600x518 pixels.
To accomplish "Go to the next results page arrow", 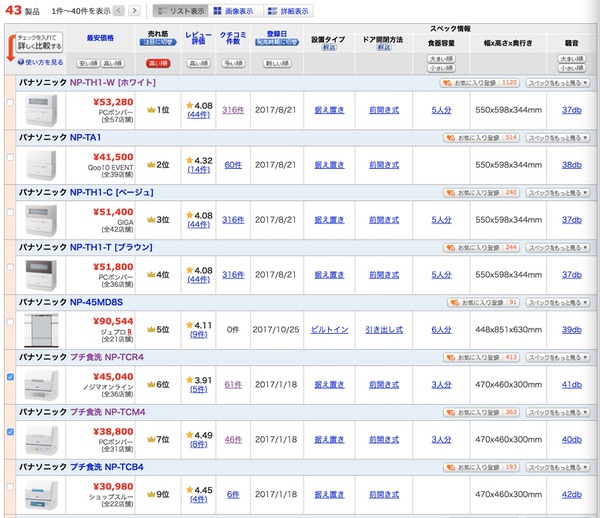I will (x=134, y=10).
